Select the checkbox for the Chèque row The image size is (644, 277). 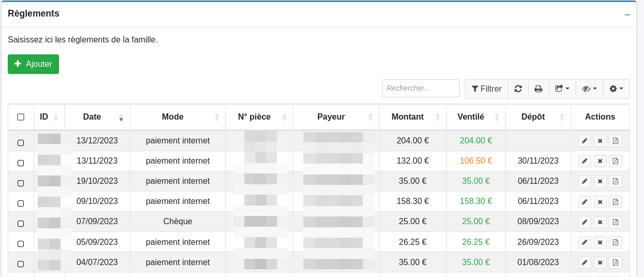(x=21, y=224)
